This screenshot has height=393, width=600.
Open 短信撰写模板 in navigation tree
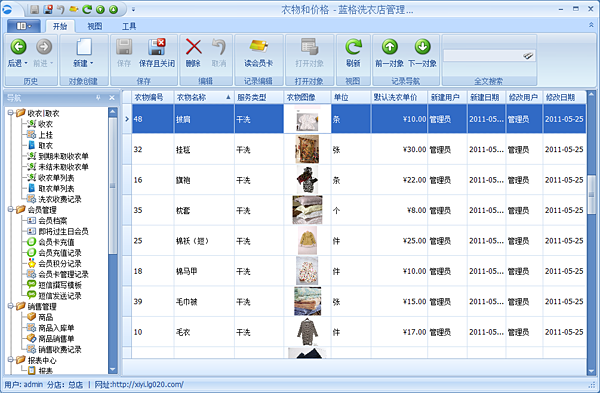pos(60,285)
